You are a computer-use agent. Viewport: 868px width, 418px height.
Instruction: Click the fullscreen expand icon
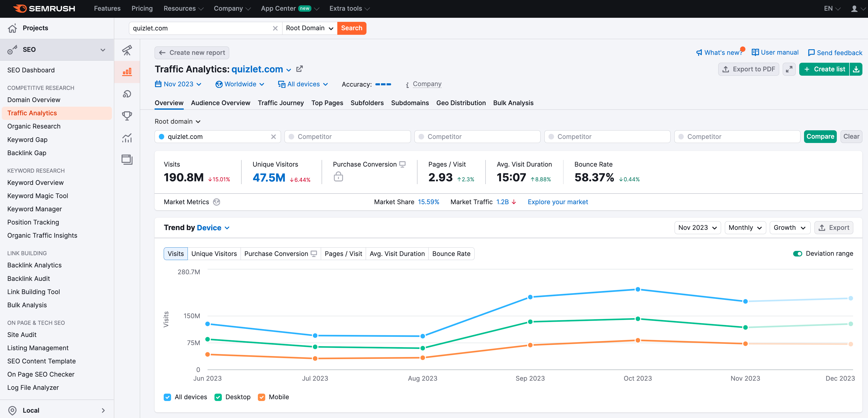click(789, 69)
